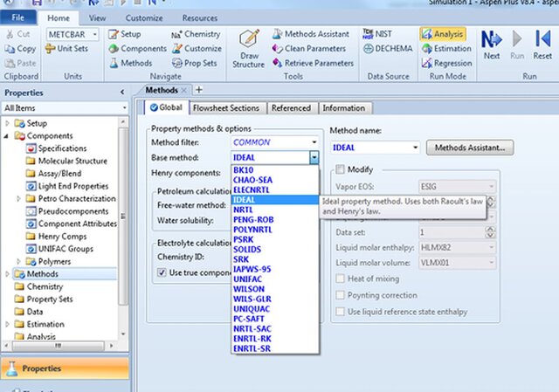
Task: Switch to Resources ribbon tab
Action: pos(200,17)
